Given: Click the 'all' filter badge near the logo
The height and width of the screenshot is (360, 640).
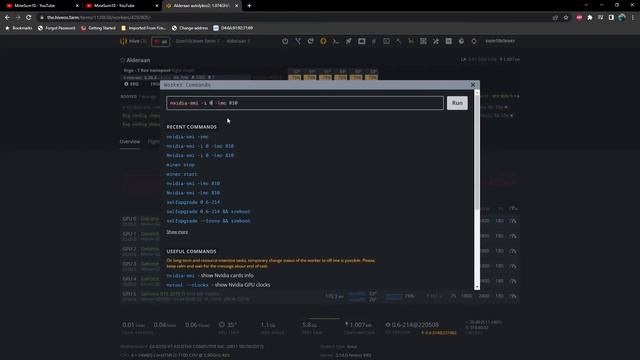Looking at the screenshot, I should coord(160,42).
